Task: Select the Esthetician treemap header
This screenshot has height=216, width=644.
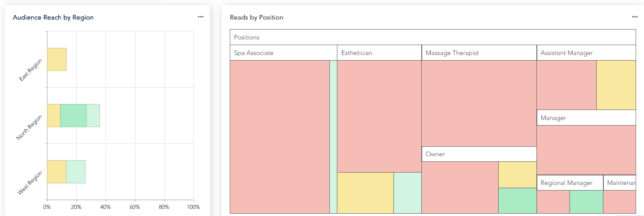Action: [x=379, y=53]
